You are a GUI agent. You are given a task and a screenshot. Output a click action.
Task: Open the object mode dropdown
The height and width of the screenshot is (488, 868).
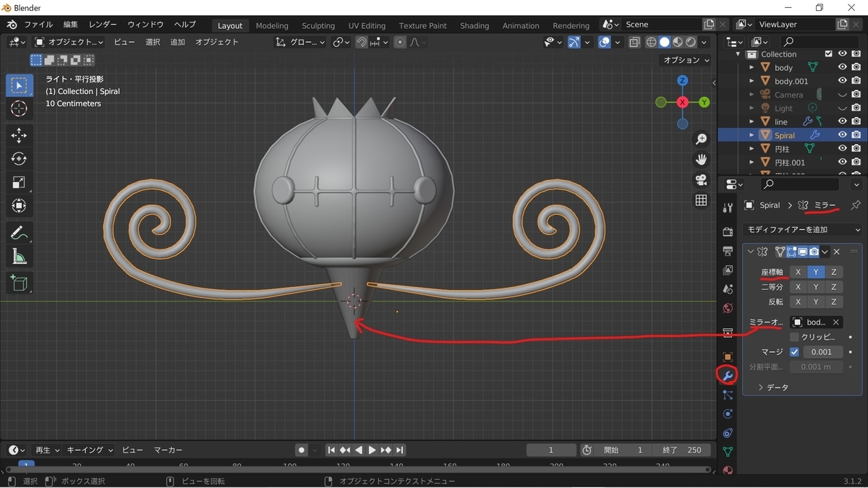69,43
